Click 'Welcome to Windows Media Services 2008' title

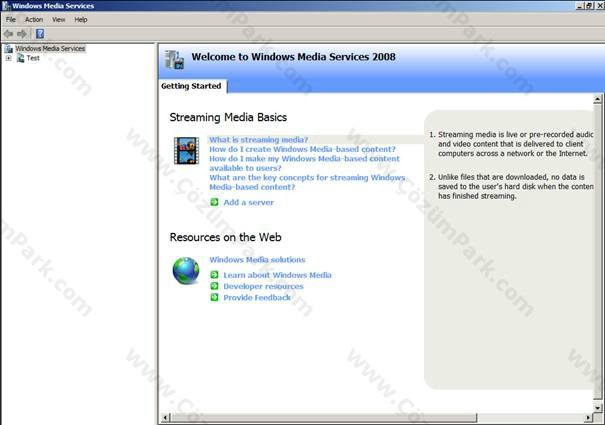coord(294,57)
